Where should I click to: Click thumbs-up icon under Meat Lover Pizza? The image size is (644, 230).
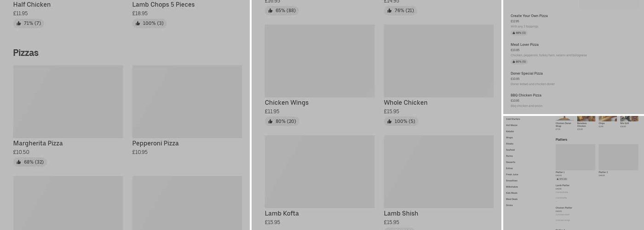pos(514,62)
